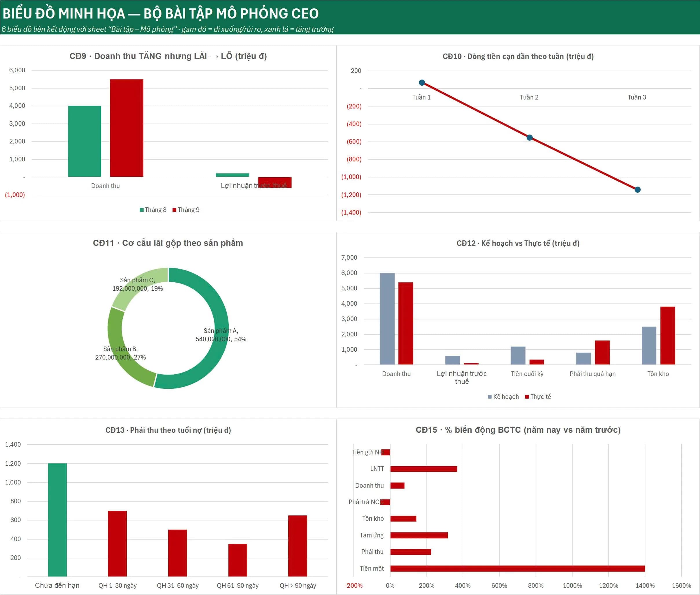Select the red Tháng 9 Doanh thu bar

point(127,128)
